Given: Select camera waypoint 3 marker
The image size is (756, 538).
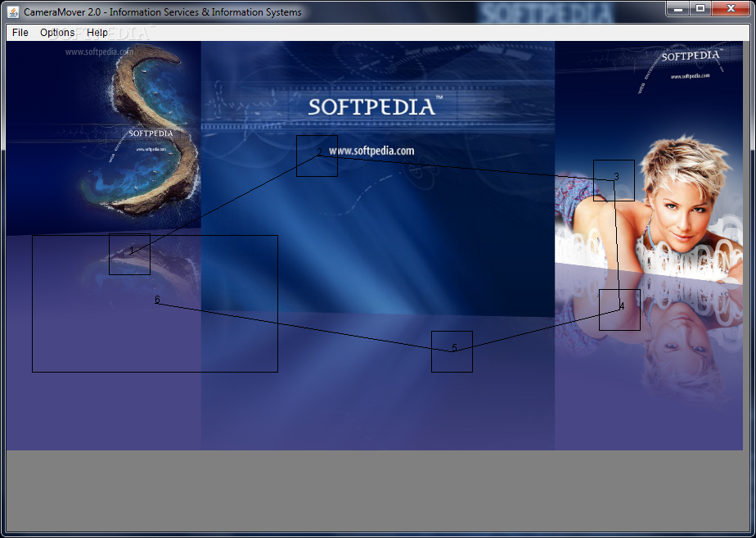Looking at the screenshot, I should click(614, 180).
